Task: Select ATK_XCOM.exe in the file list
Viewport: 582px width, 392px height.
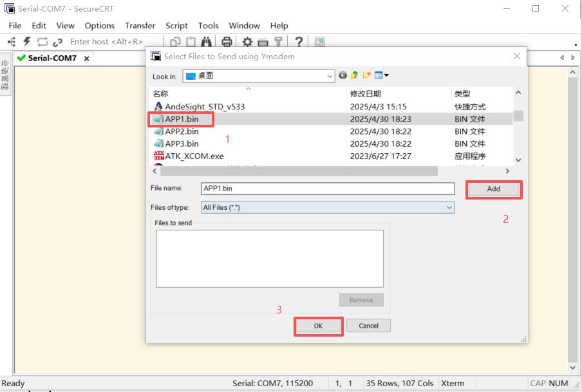Action: pyautogui.click(x=189, y=156)
